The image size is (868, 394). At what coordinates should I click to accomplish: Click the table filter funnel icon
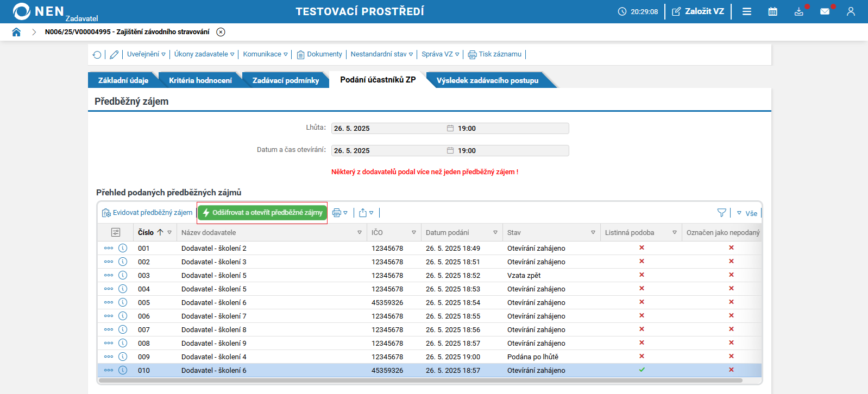point(722,213)
